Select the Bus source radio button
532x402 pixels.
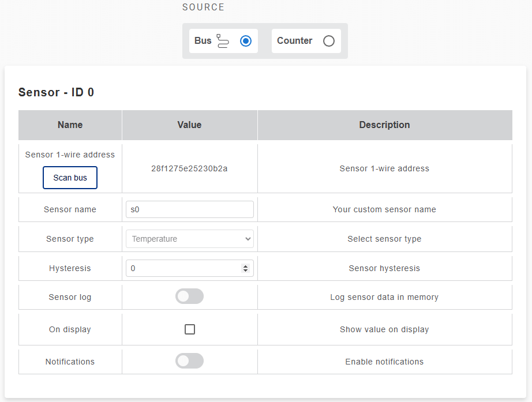246,41
